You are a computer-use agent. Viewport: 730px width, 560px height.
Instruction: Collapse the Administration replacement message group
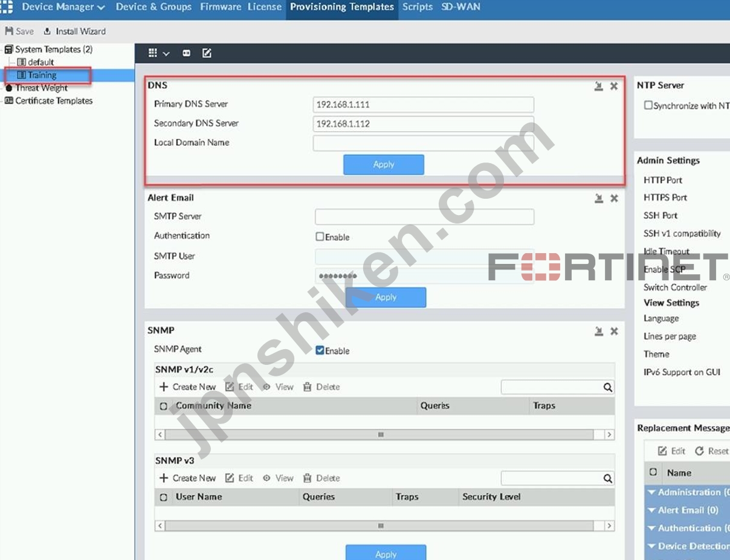[x=651, y=492]
